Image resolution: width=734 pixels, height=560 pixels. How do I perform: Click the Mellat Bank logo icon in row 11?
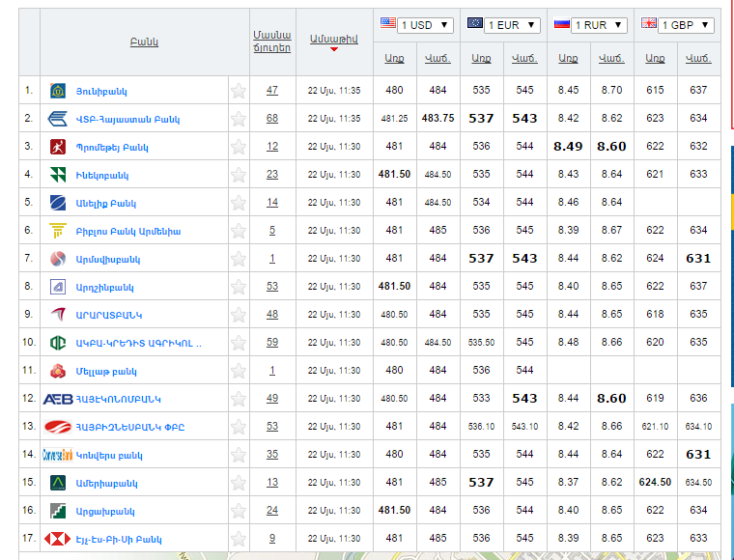(58, 371)
